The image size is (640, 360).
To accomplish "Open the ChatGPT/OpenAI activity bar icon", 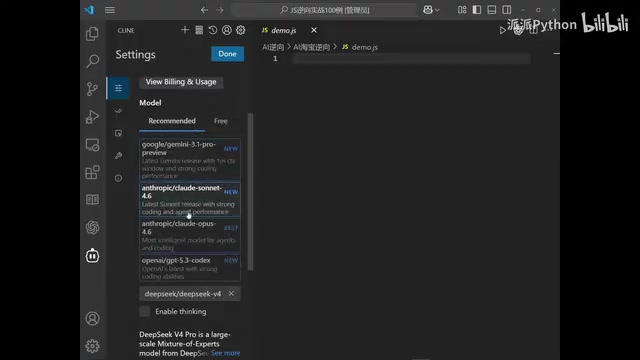I will coord(92,227).
